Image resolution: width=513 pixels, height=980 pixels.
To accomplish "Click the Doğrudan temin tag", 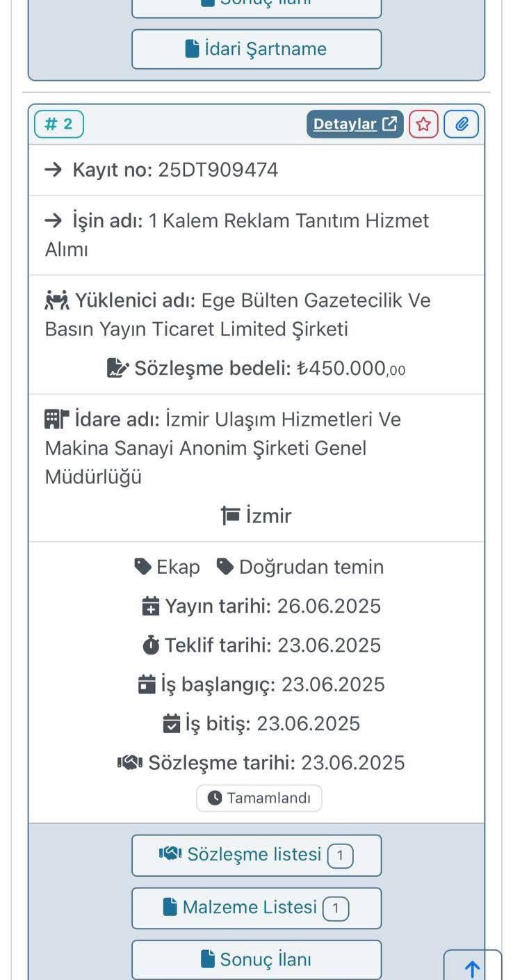I will [x=300, y=567].
